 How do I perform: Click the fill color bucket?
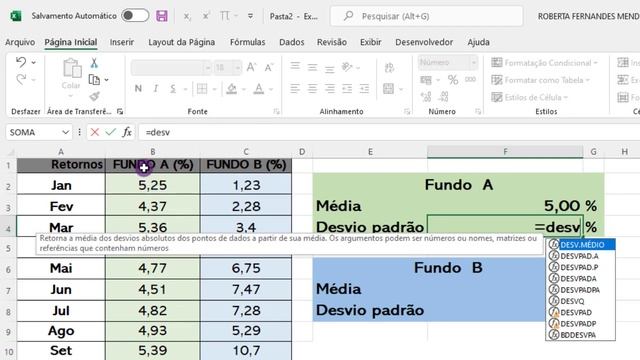[x=232, y=89]
